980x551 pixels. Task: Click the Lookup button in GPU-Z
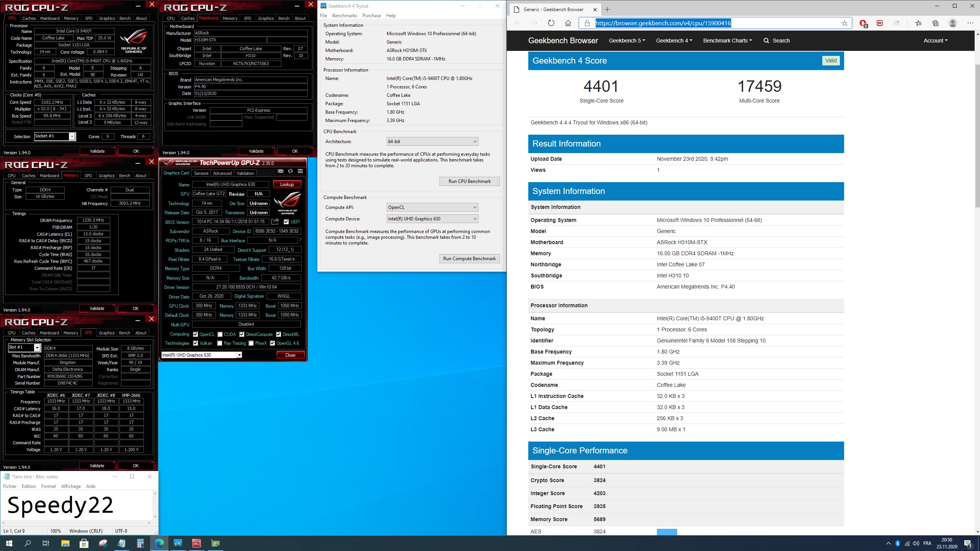pyautogui.click(x=287, y=184)
